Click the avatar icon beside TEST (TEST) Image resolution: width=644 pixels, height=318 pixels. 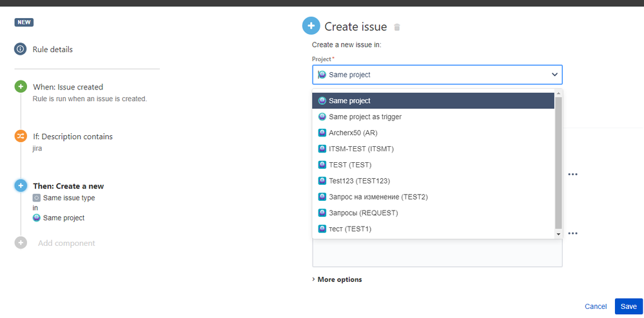click(x=322, y=165)
